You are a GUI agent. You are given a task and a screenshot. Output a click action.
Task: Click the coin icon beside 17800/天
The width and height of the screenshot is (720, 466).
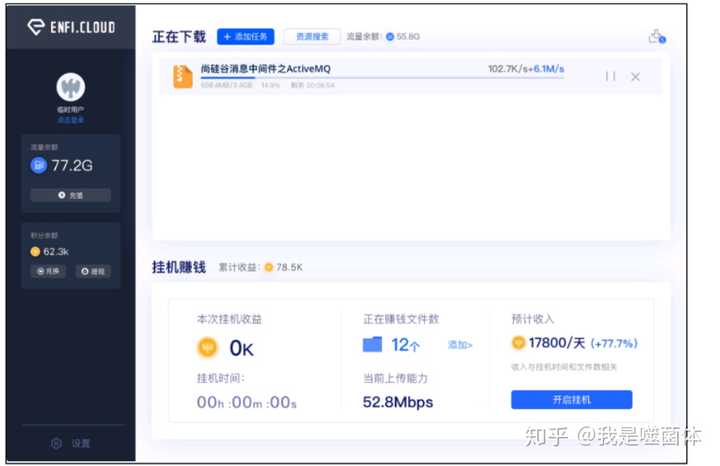(518, 342)
